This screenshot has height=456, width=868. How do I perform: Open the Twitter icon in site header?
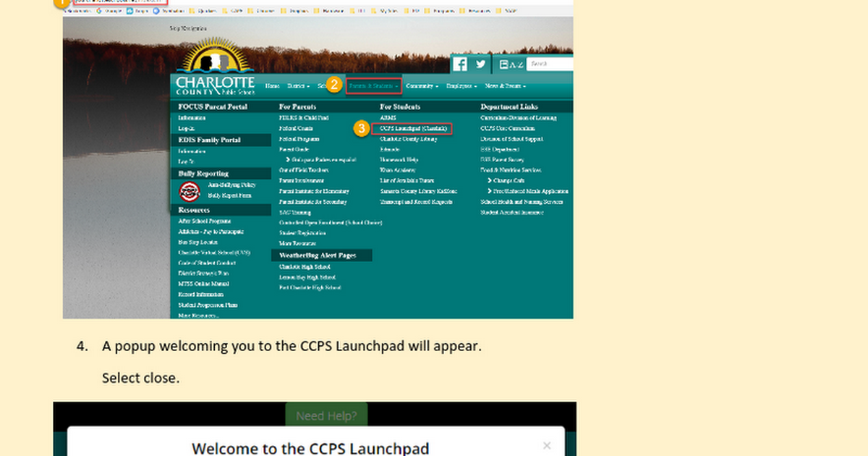(480, 64)
